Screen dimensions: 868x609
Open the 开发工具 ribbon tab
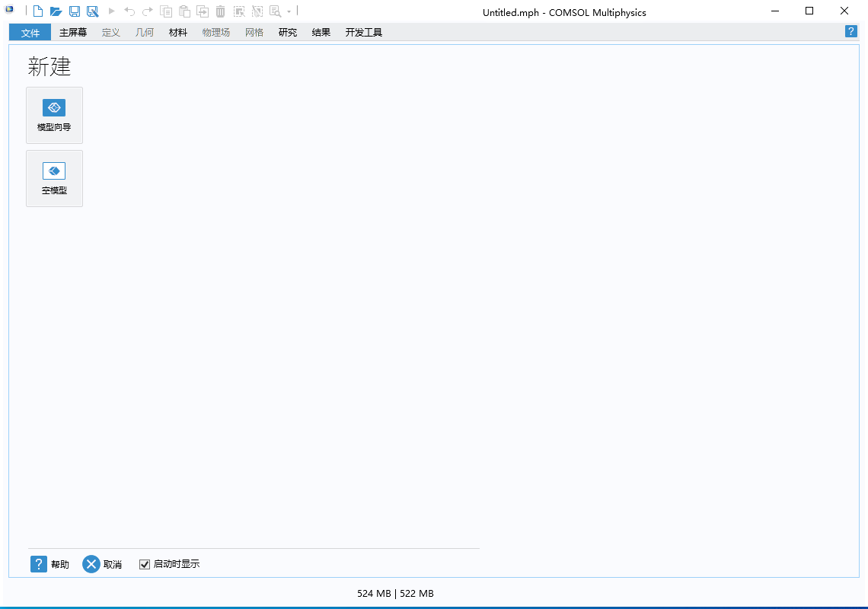coord(363,33)
